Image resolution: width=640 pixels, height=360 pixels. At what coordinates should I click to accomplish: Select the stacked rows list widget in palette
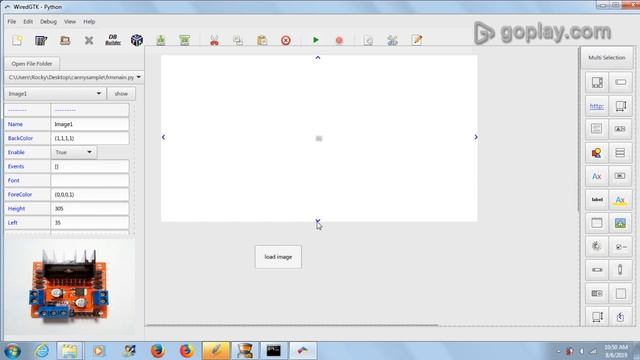(620, 153)
